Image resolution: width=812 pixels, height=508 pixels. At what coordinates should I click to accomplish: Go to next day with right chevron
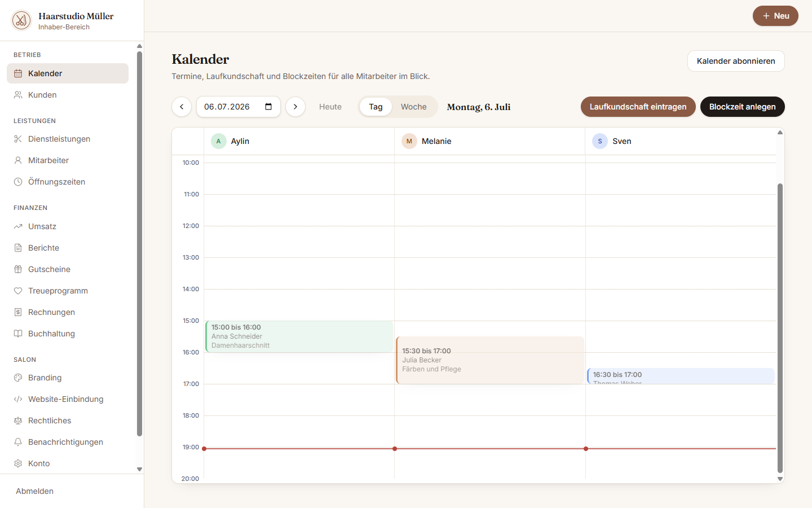click(x=295, y=107)
